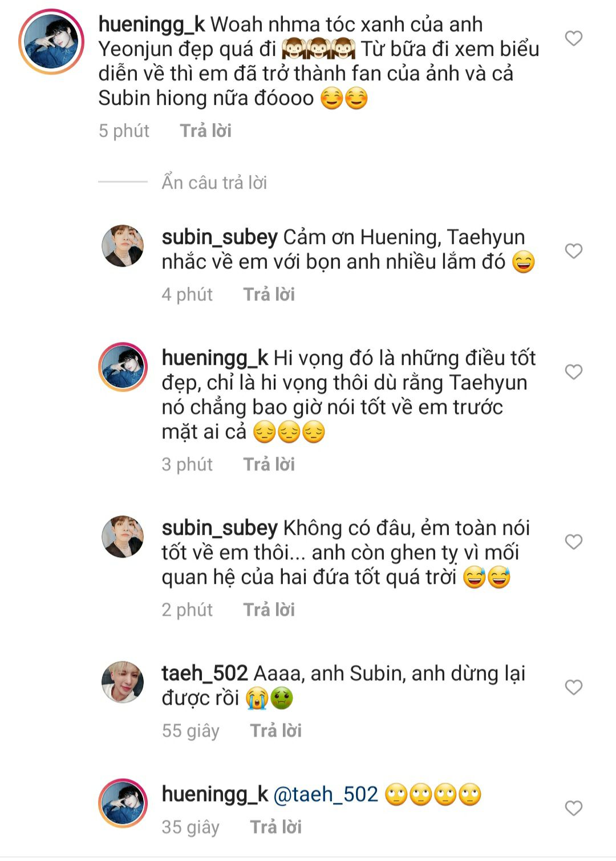View taeh_502's profile picture
The height and width of the screenshot is (861, 616).
(x=123, y=682)
